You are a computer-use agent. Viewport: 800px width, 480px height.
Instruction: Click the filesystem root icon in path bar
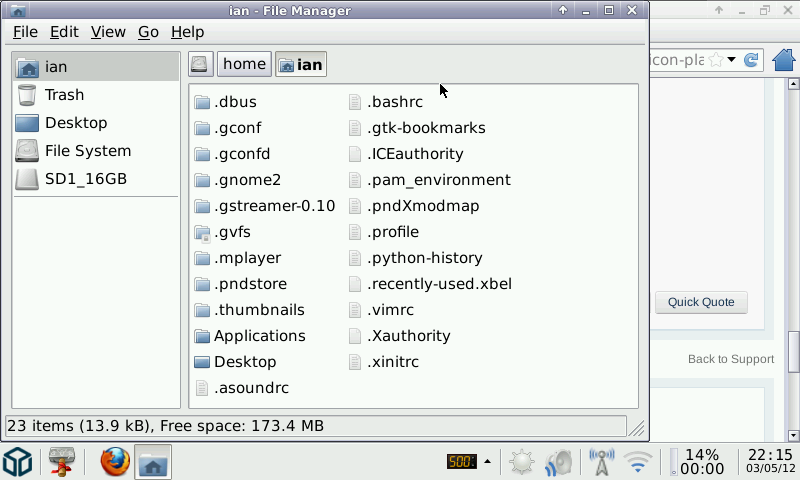tap(200, 64)
